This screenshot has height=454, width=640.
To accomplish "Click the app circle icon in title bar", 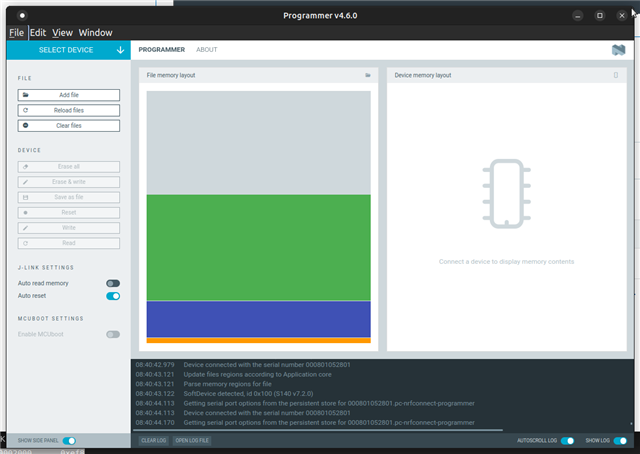I will (x=22, y=16).
